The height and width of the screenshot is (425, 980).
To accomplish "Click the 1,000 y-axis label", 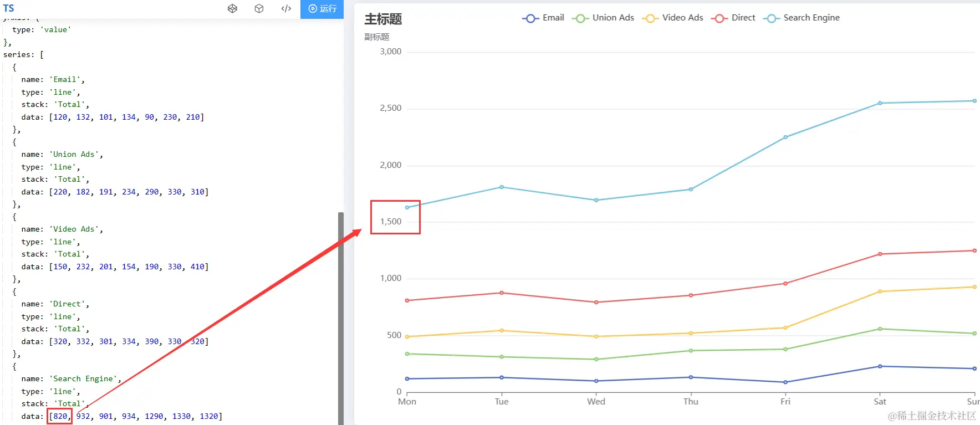I will pos(391,278).
